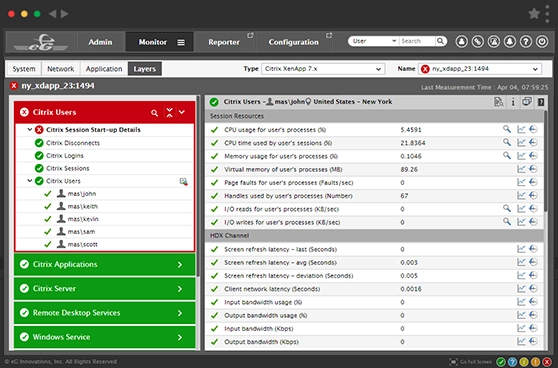Image resolution: width=558 pixels, height=368 pixels.
Task: Select user mas\scott
Action: [83, 245]
